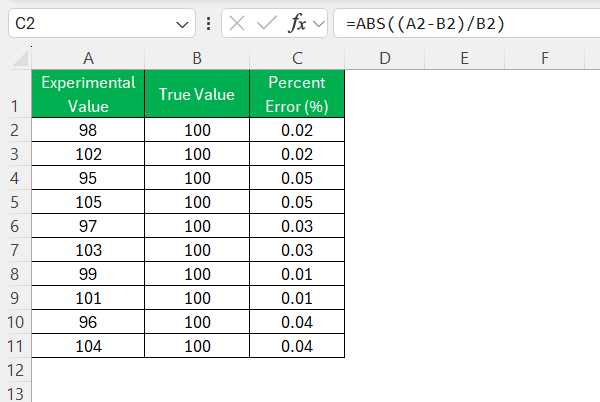Screen dimensions: 600x402
Task: Select row 1 header
Action: pyautogui.click(x=15, y=94)
